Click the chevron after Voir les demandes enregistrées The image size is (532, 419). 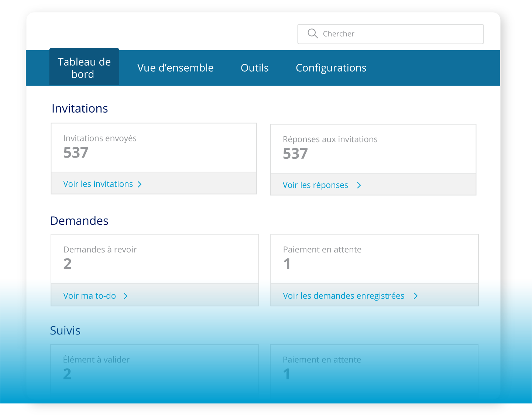[416, 296]
